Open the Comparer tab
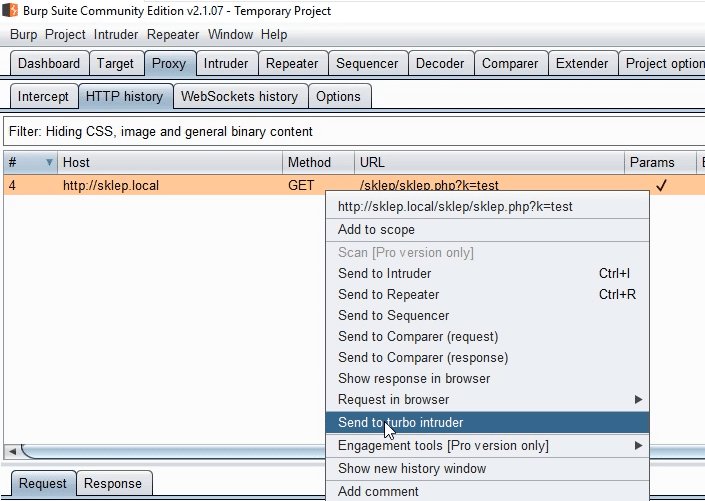This screenshot has width=705, height=501. (510, 63)
